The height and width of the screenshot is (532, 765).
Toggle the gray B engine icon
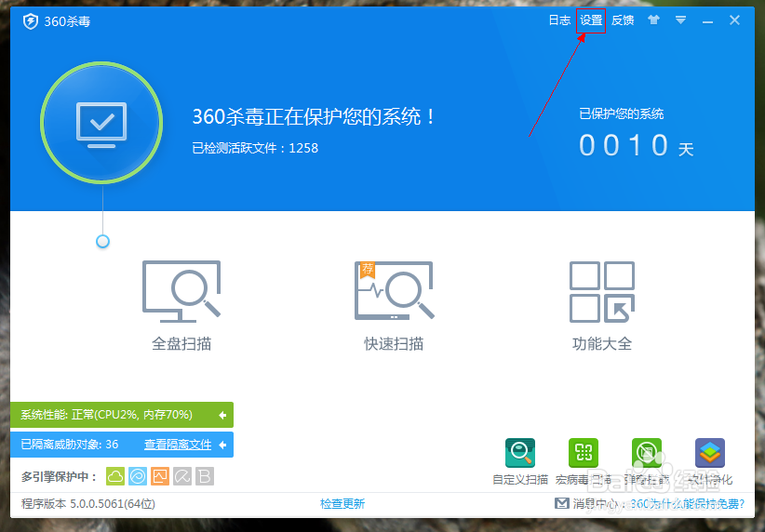[x=205, y=476]
